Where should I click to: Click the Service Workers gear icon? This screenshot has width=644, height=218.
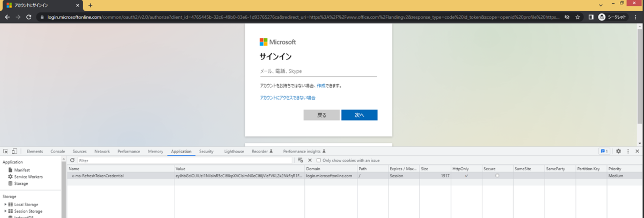tap(10, 177)
